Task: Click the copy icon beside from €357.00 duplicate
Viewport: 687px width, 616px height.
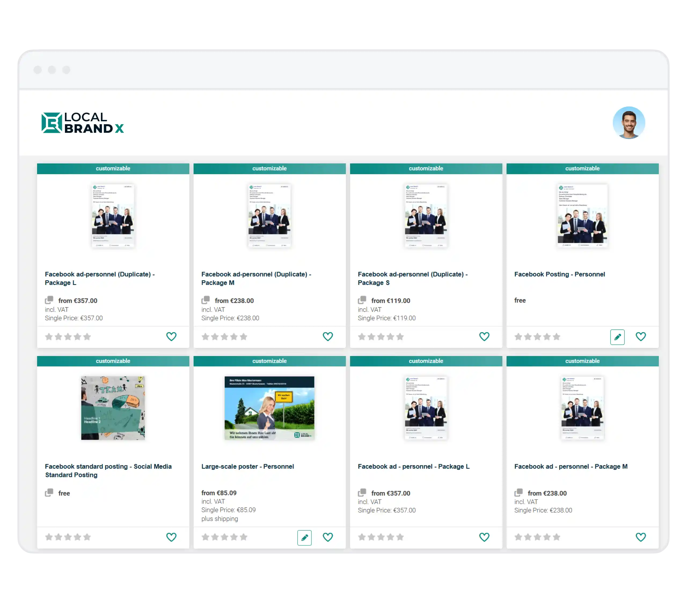Action: (x=49, y=300)
